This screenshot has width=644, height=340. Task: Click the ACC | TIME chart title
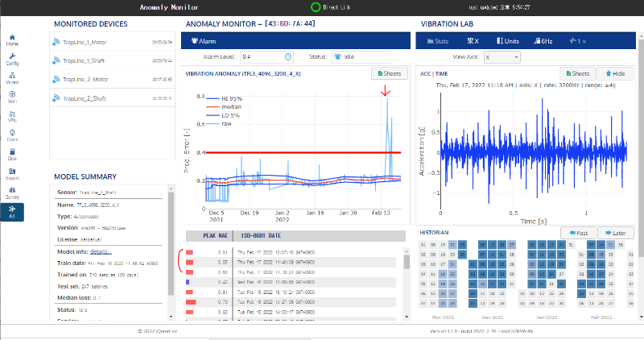tap(434, 74)
